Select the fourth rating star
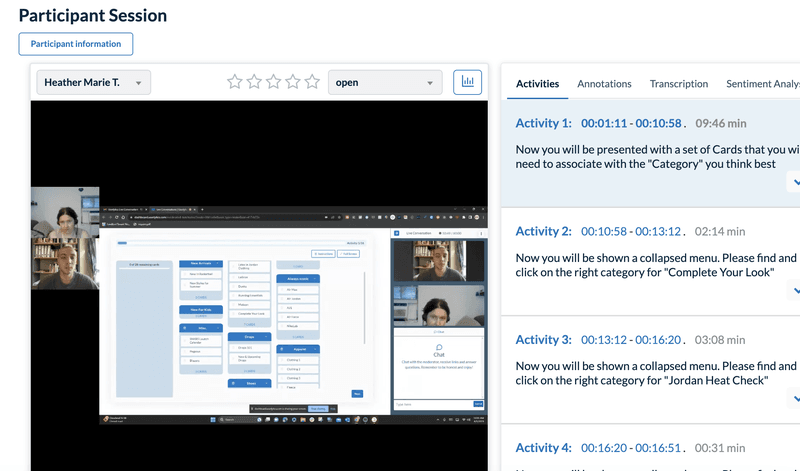 (x=293, y=82)
